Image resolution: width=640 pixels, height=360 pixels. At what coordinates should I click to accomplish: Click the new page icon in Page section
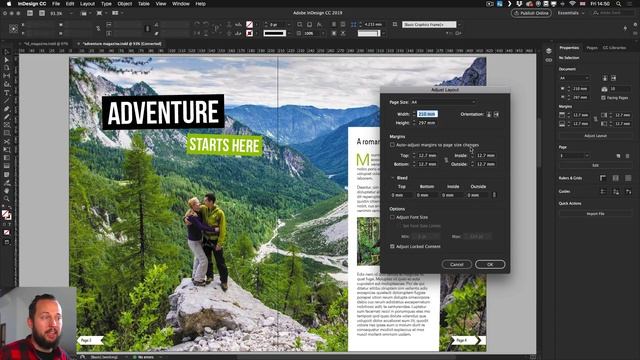pos(618,156)
